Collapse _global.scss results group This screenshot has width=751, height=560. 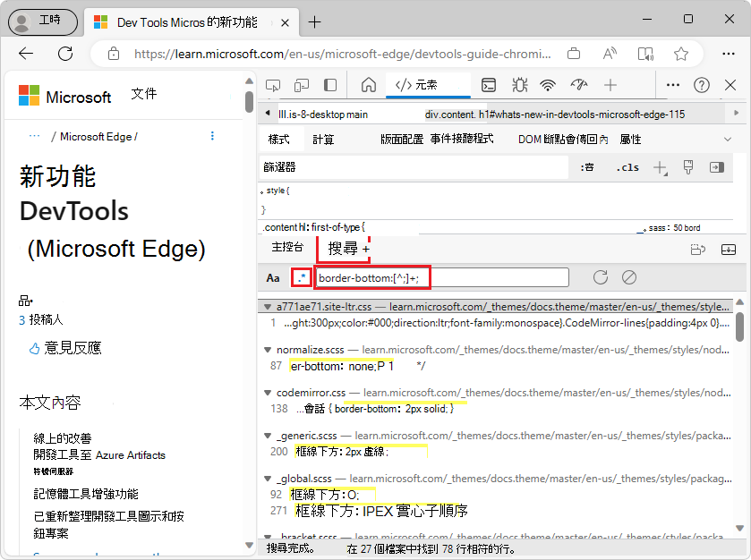(x=268, y=479)
